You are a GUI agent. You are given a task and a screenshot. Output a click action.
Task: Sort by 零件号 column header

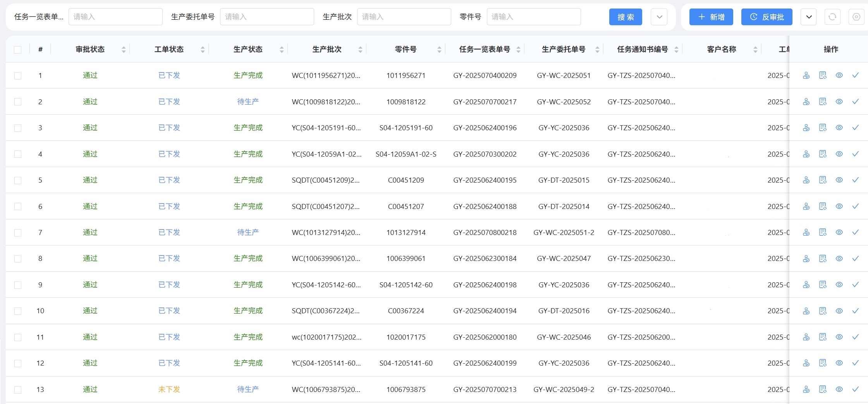[439, 50]
